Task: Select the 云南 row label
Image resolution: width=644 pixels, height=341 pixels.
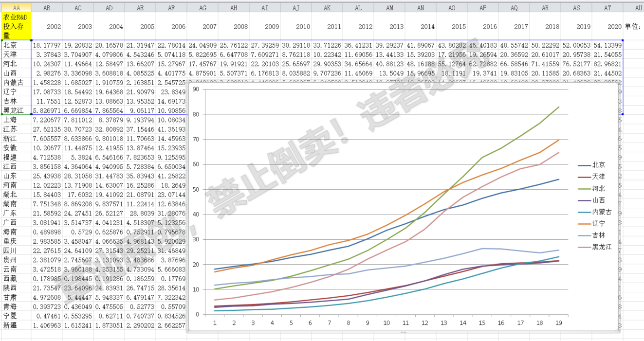Action: tap(16, 269)
